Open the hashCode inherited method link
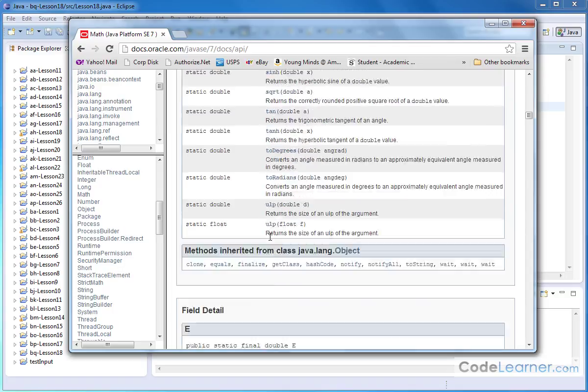The height and width of the screenshot is (392, 588). tap(320, 264)
